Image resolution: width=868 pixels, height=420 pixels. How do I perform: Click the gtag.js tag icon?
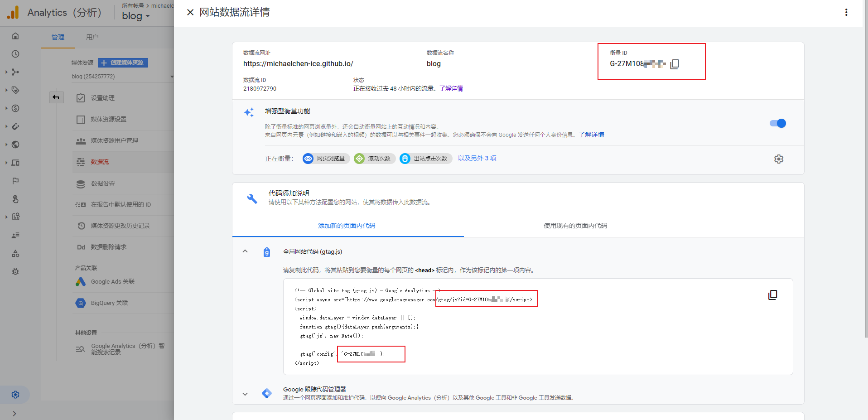point(267,252)
